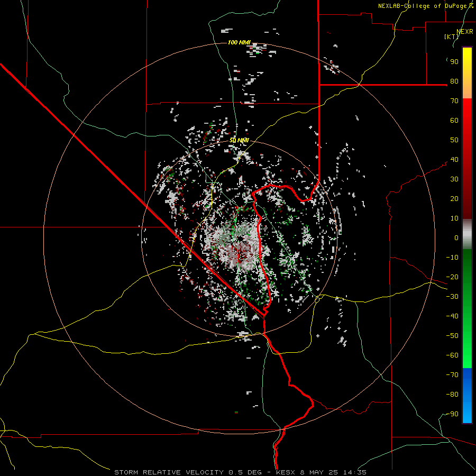476x476 pixels.
Task: Click the -70 value on velocity scale
Action: pos(452,375)
